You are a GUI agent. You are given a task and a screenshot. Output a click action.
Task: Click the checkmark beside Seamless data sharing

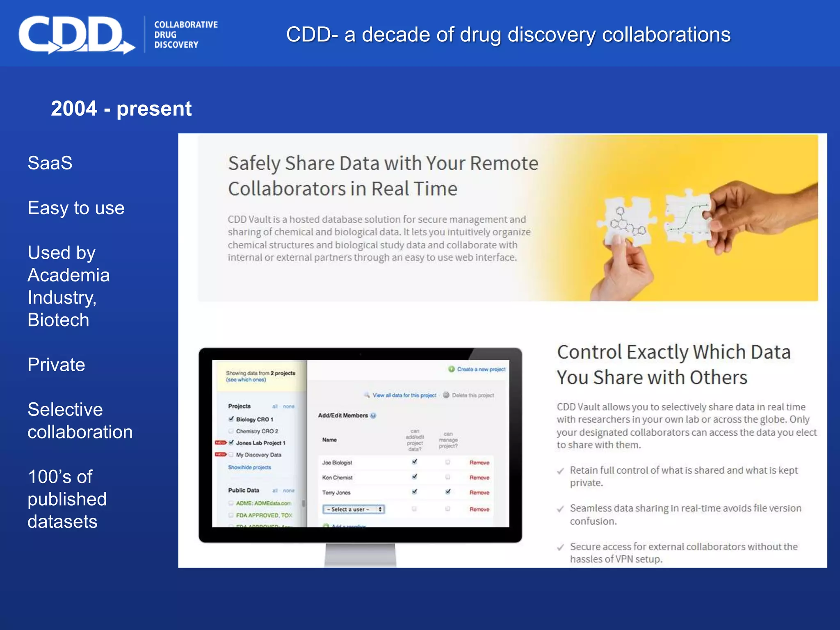(560, 509)
